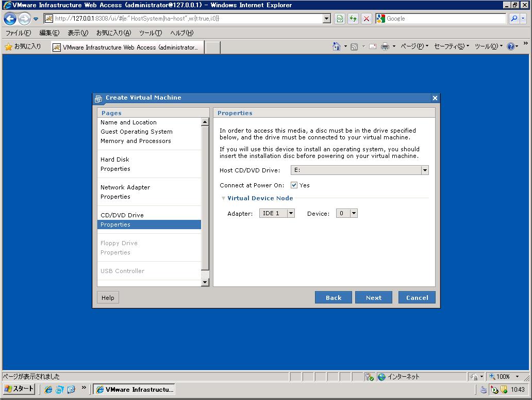532x400 pixels.
Task: Click the Print icon
Action: [x=385, y=46]
